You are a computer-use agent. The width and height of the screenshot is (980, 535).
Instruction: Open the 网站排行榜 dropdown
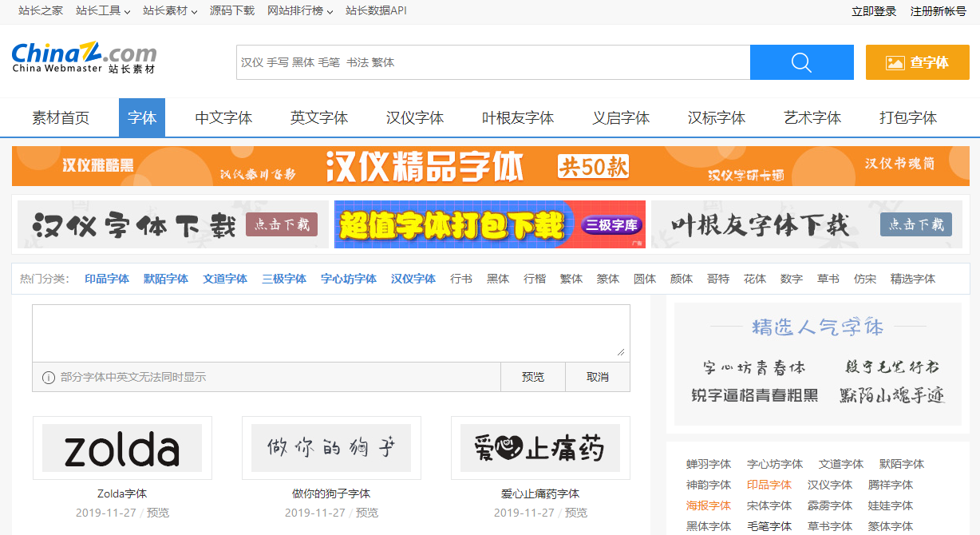(296, 11)
